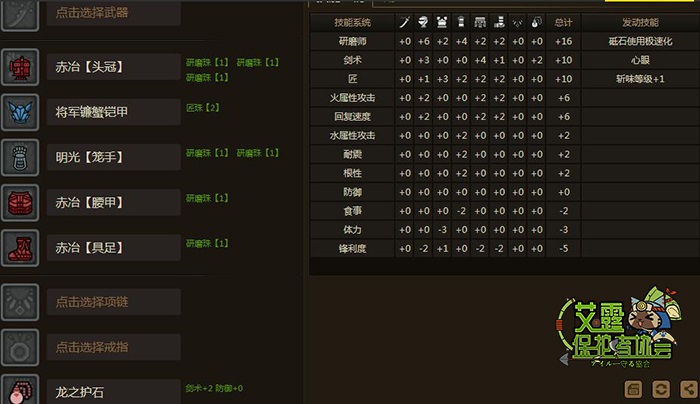Click the red boot icon for 赤冶【具足】

coord(20,248)
